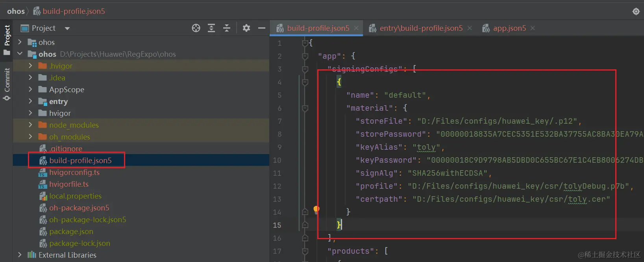This screenshot has width=644, height=262.
Task: Open the Project panel settings gear
Action: click(246, 28)
